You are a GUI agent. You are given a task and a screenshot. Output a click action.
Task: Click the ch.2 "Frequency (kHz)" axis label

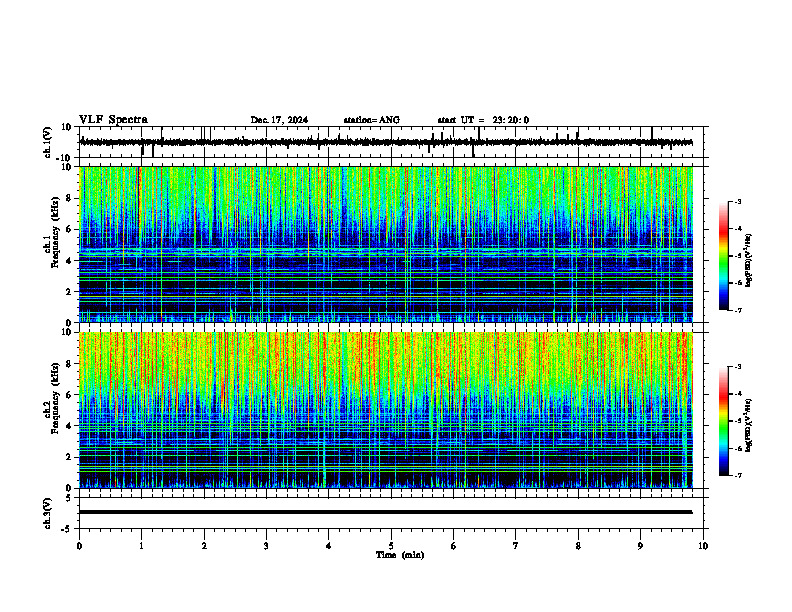(x=55, y=398)
